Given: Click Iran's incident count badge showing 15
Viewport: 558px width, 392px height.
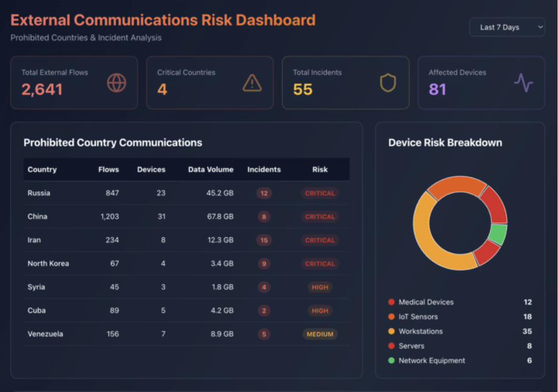Looking at the screenshot, I should click(263, 240).
